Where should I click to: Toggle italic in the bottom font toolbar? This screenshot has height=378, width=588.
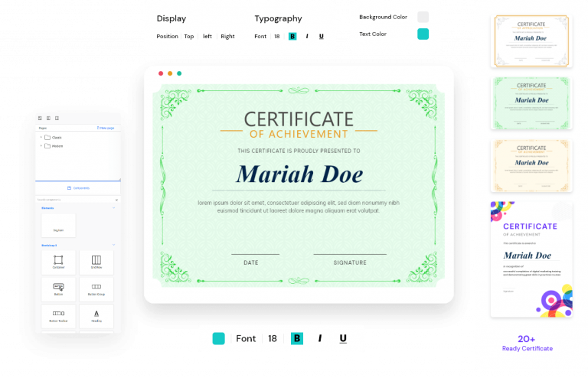point(320,338)
